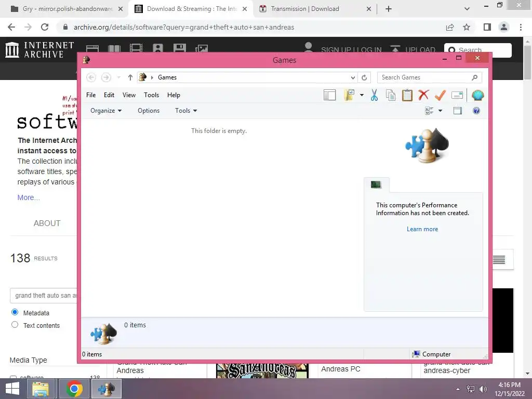Click the change view icon
The height and width of the screenshot is (399, 532).
(429, 111)
